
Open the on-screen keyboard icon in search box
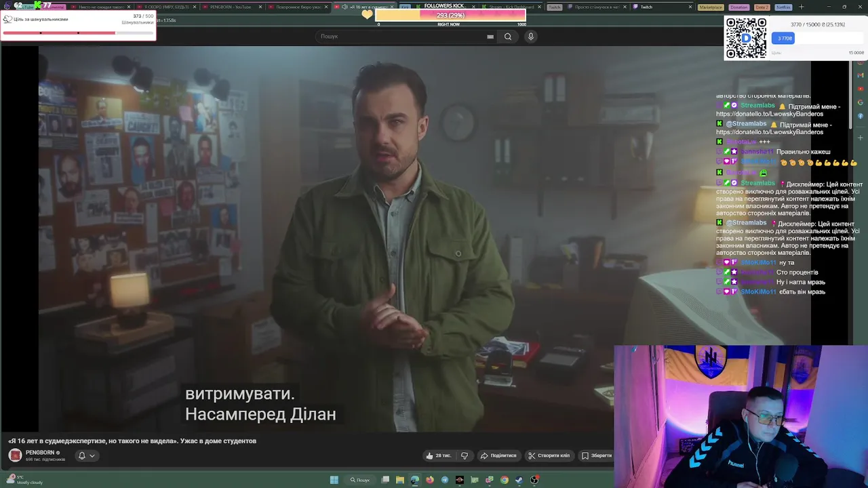coord(490,37)
